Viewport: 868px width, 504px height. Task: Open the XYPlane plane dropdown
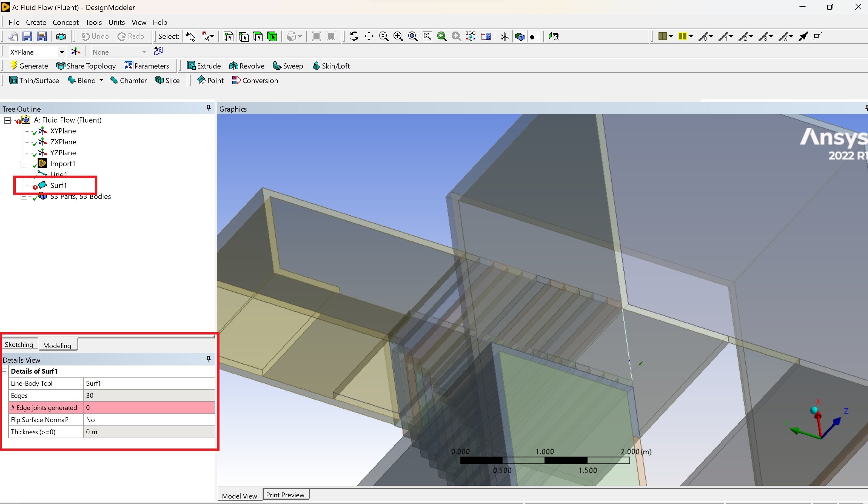coord(62,52)
